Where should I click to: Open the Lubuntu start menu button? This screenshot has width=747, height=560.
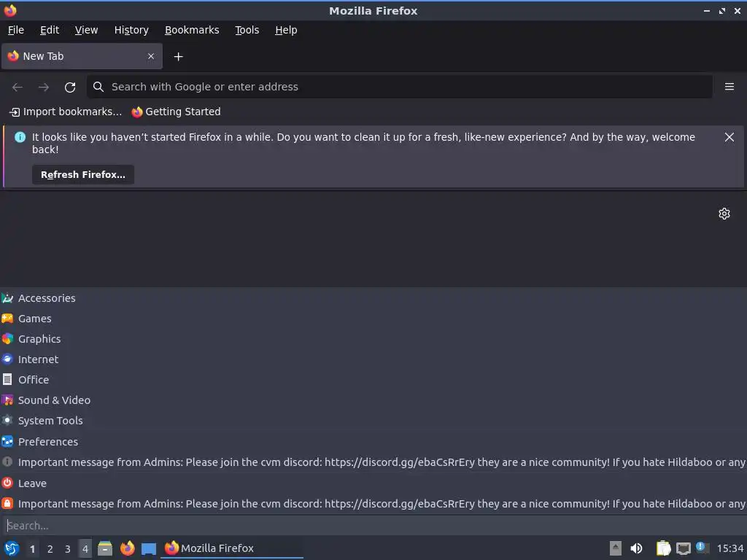(x=12, y=548)
